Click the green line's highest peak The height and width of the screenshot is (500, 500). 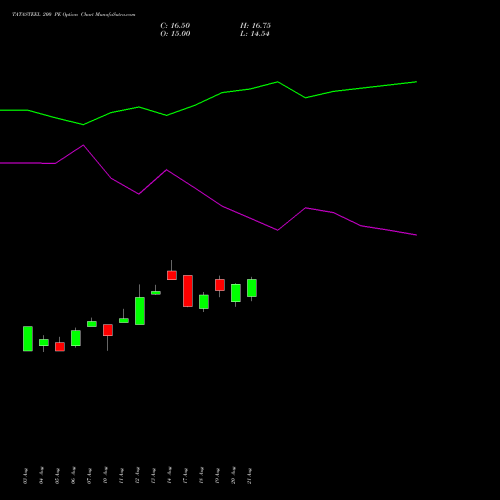coord(278,82)
